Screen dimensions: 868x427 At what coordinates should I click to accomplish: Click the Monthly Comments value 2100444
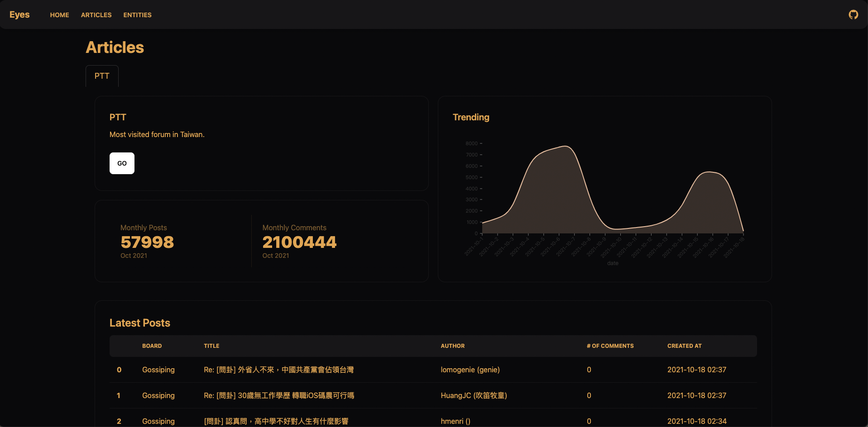pyautogui.click(x=299, y=242)
